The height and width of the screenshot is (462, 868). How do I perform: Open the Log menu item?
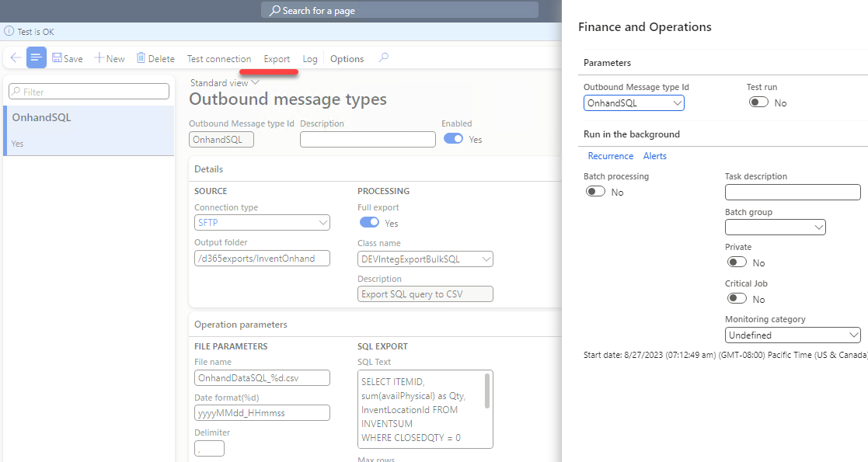coord(310,59)
